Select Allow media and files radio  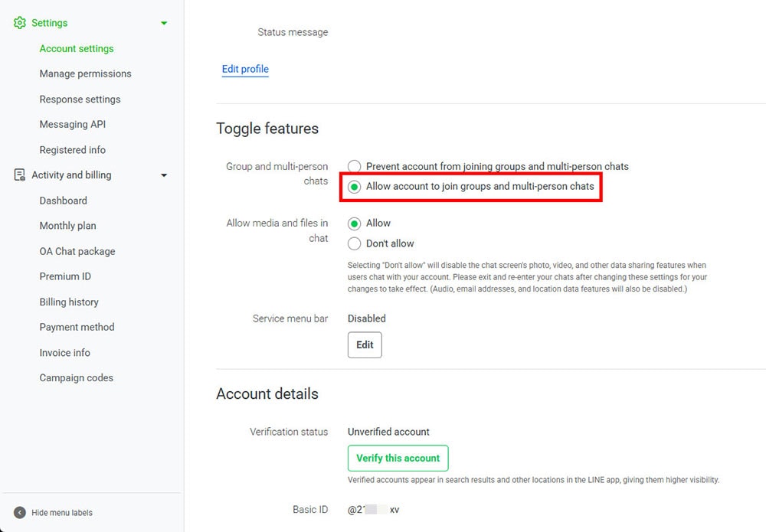tap(354, 224)
